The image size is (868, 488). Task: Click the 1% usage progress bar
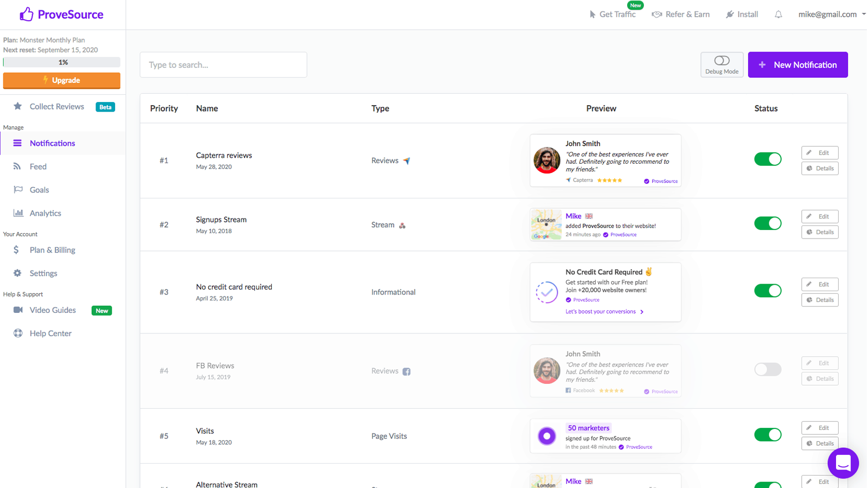click(x=62, y=62)
